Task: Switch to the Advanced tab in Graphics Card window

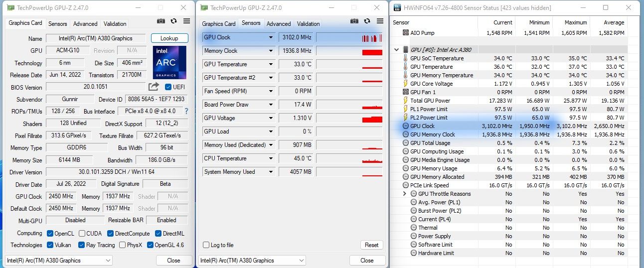Action: click(85, 23)
